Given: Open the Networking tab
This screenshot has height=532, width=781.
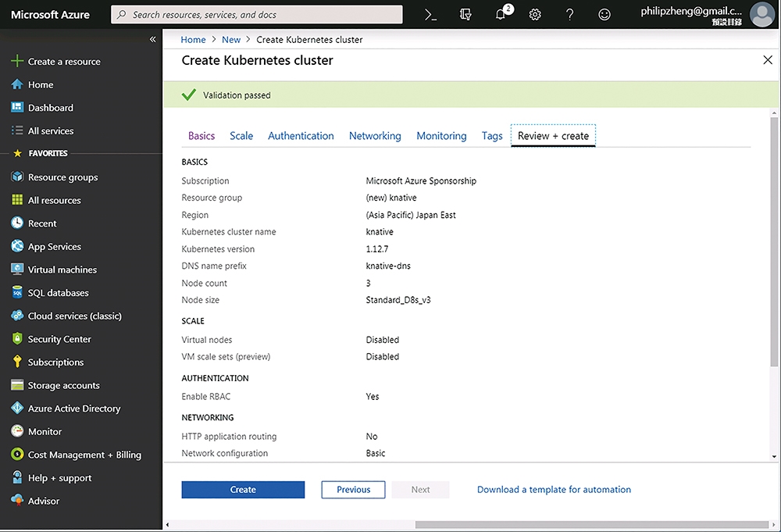Looking at the screenshot, I should tap(375, 135).
